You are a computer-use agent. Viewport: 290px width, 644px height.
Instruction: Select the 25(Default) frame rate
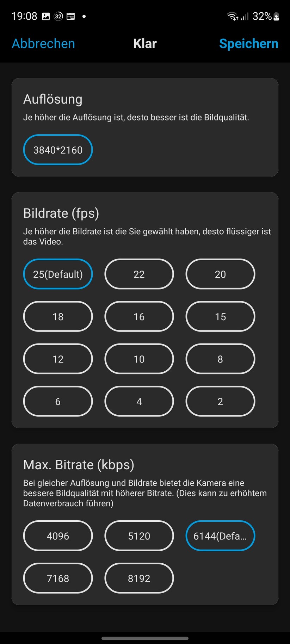[x=58, y=274]
